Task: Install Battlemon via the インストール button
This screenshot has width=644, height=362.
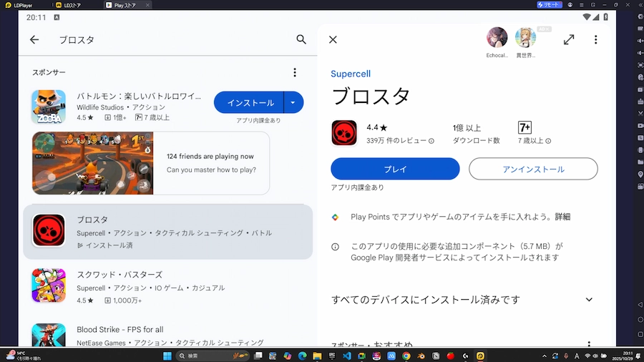Action: click(x=250, y=102)
